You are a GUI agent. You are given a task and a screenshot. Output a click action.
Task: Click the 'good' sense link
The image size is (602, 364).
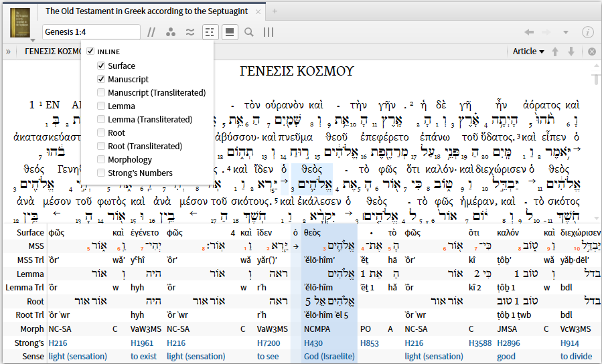point(506,357)
